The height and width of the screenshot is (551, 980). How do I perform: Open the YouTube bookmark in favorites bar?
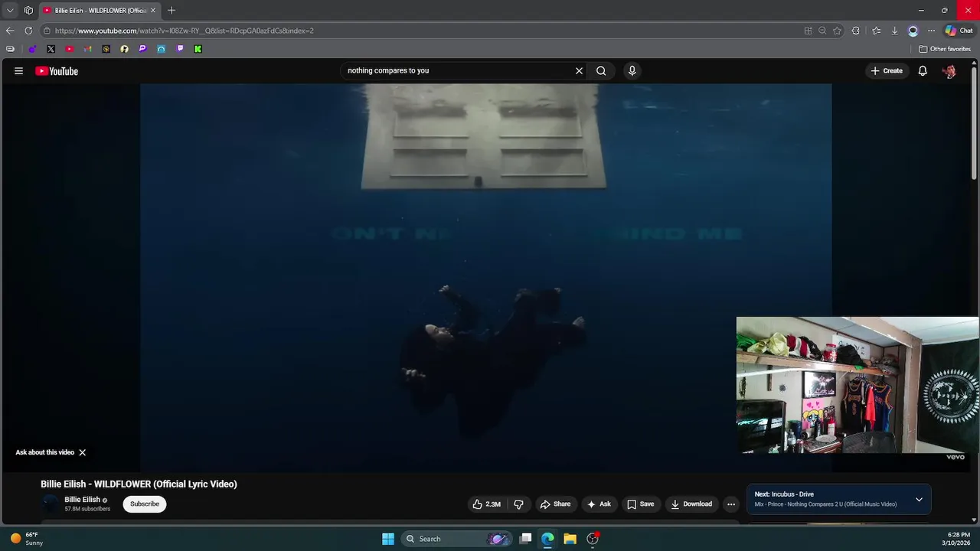click(69, 49)
